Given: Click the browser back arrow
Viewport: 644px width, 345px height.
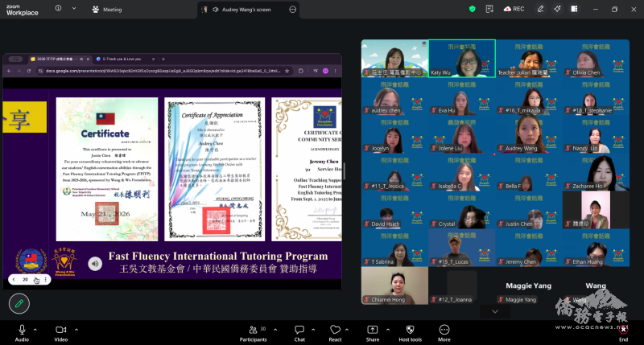Looking at the screenshot, I should click(x=9, y=71).
